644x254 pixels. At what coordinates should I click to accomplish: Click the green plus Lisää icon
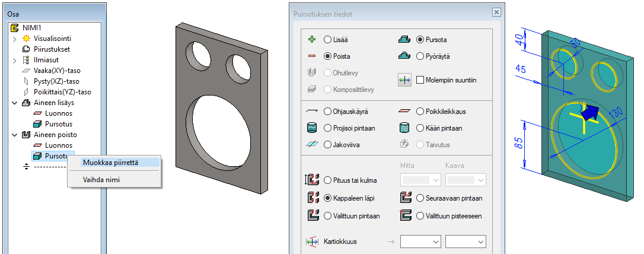[x=312, y=40]
